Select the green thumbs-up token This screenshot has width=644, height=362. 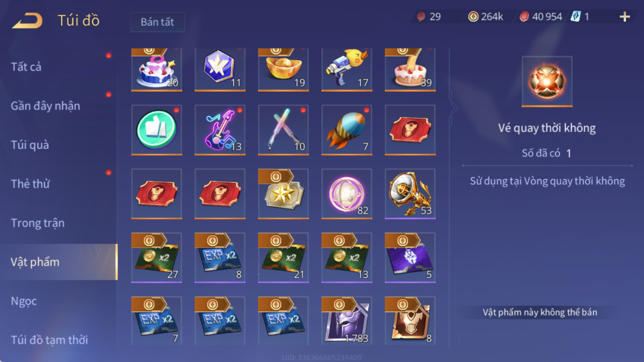tap(156, 130)
